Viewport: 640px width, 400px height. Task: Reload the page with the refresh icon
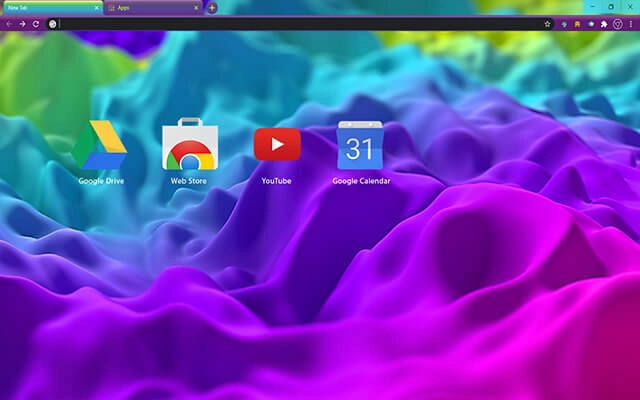coord(36,24)
